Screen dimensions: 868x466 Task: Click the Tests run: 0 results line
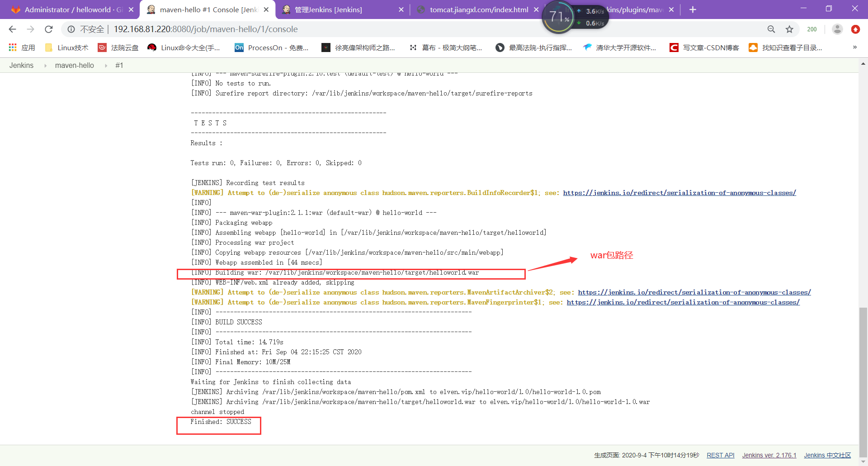(276, 163)
